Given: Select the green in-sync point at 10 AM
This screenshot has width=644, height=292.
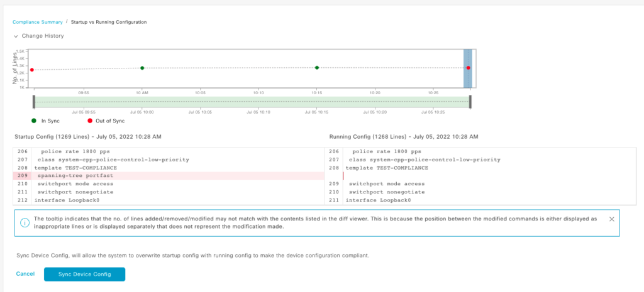Looking at the screenshot, I should coord(142,68).
